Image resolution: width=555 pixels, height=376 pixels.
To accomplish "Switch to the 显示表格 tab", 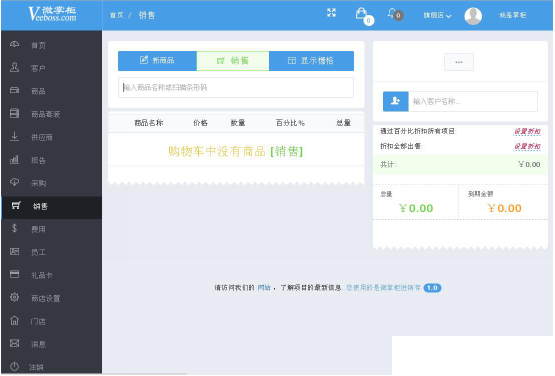I will [x=311, y=61].
